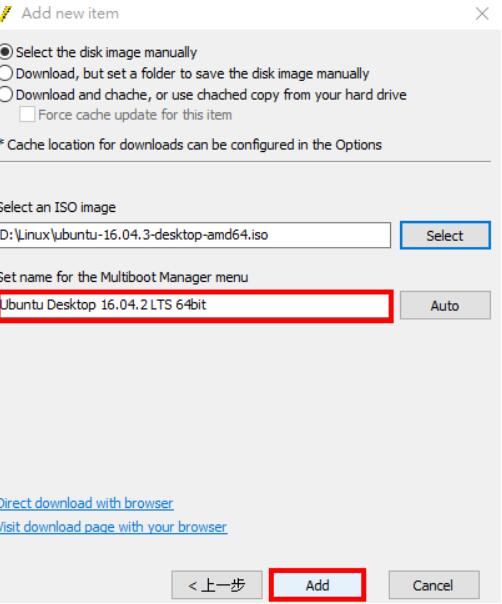502x604 pixels.
Task: Open Visit download page with your browser link
Action: [113, 527]
